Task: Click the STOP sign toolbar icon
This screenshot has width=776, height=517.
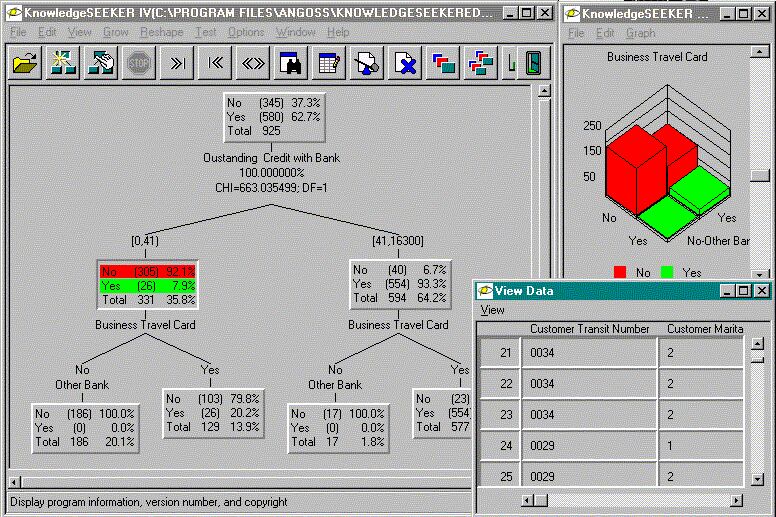Action: tap(139, 63)
